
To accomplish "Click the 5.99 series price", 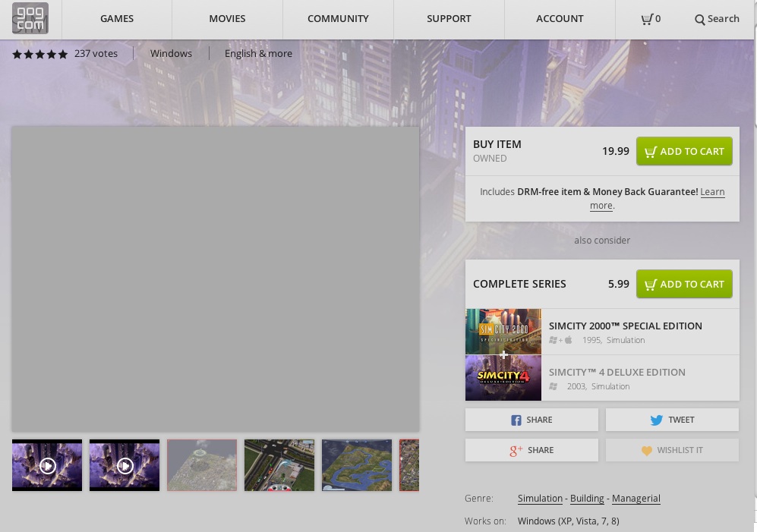I will pyautogui.click(x=619, y=284).
